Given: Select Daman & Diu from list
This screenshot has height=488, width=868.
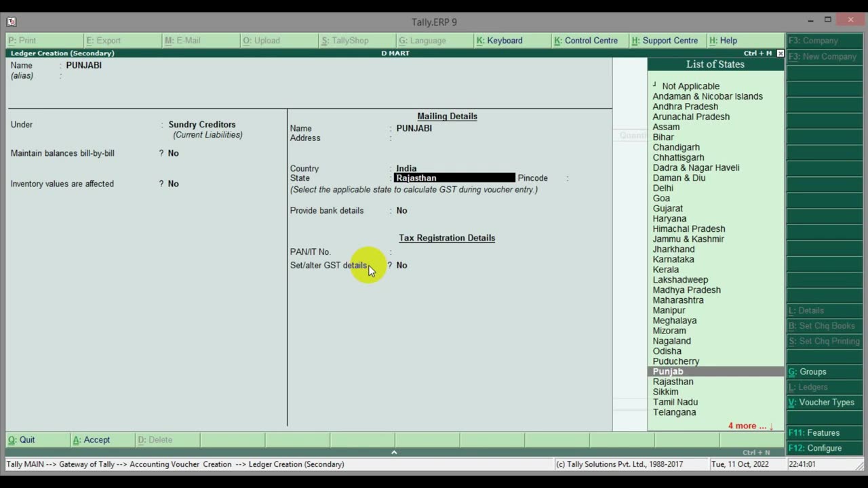Looking at the screenshot, I should (679, 178).
